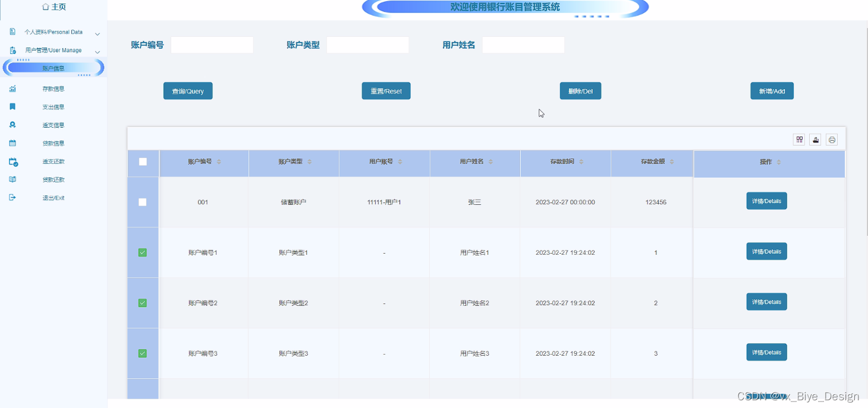
Task: Sort by the 存款金额 column arrows
Action: pyautogui.click(x=671, y=162)
